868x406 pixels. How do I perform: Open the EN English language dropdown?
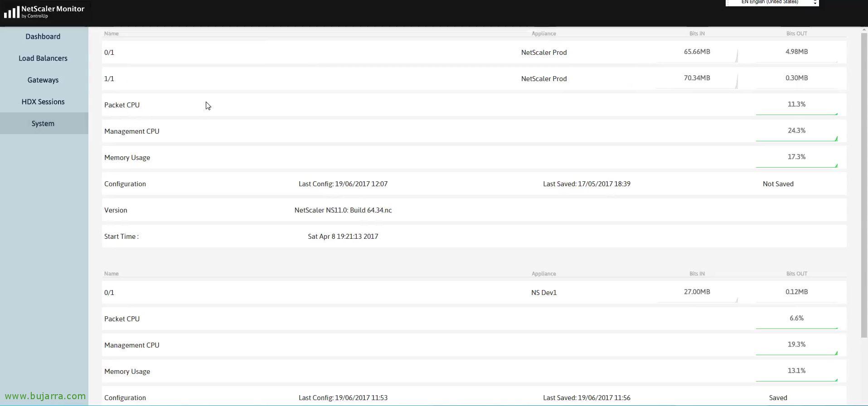(772, 3)
